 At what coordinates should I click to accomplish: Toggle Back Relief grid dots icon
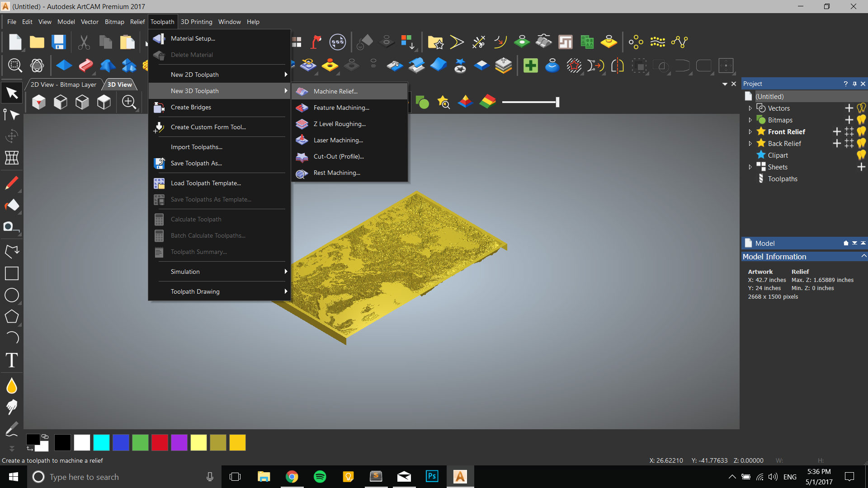[x=849, y=143]
